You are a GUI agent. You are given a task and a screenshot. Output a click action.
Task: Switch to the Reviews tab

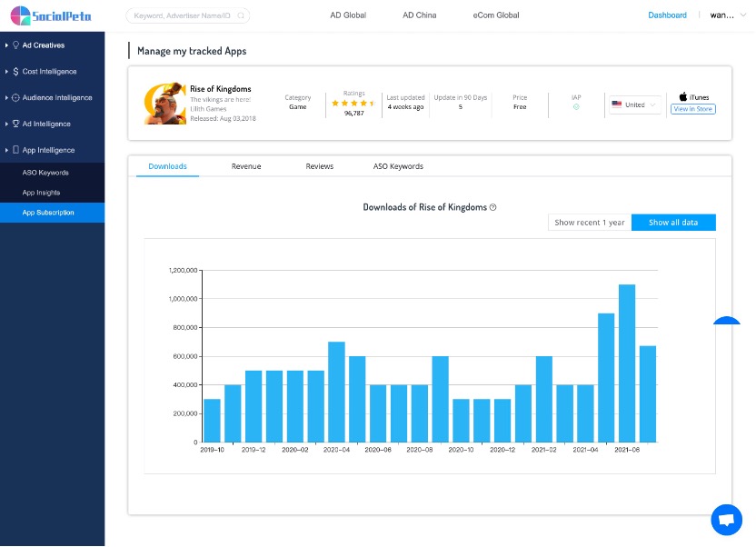319,166
